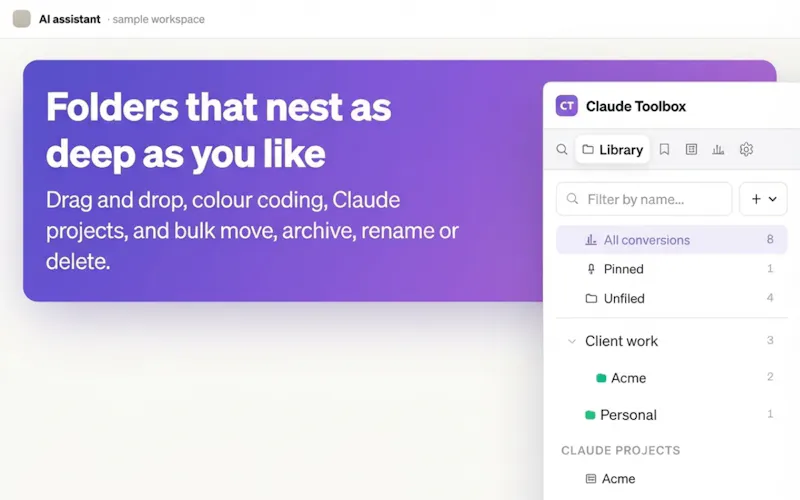Click the chart icon beside All conversions
Screen dimensions: 800x500
tap(591, 240)
